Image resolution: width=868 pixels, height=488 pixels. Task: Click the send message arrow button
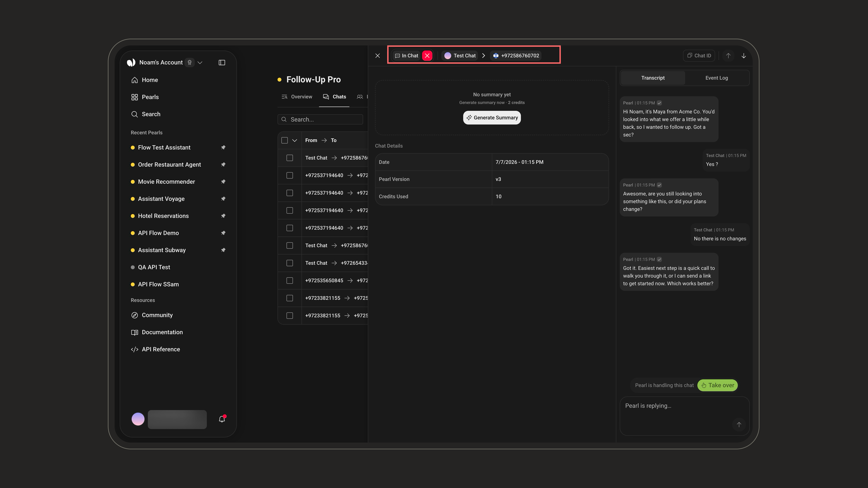(x=739, y=425)
